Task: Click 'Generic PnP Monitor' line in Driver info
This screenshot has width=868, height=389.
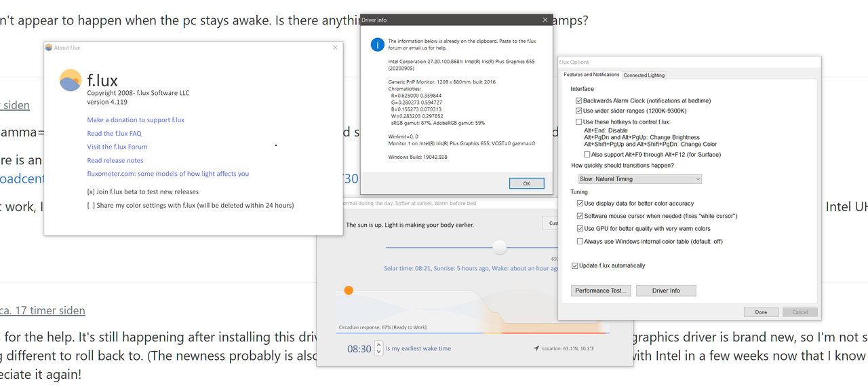Action: point(443,81)
